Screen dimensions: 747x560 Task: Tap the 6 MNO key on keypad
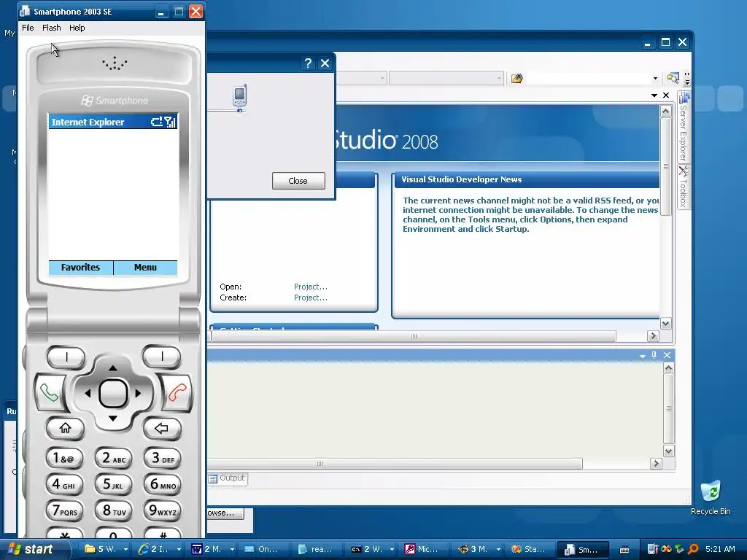tap(163, 484)
